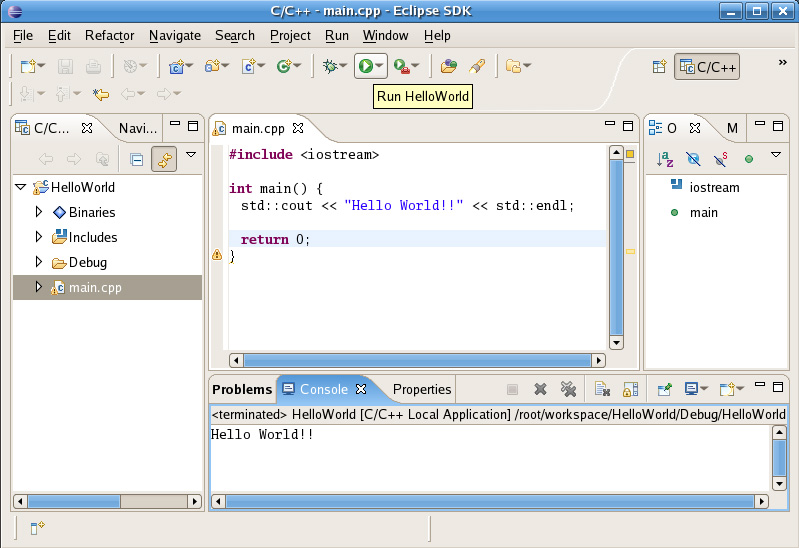Click the green Run HelloWorld button

[365, 66]
